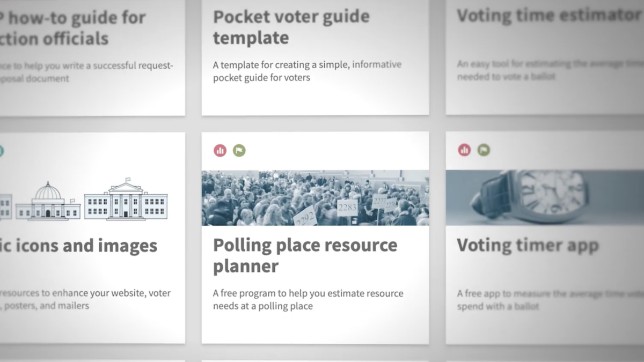Click teal icon on civic icons card
This screenshot has height=362, width=644.
(x=1, y=151)
